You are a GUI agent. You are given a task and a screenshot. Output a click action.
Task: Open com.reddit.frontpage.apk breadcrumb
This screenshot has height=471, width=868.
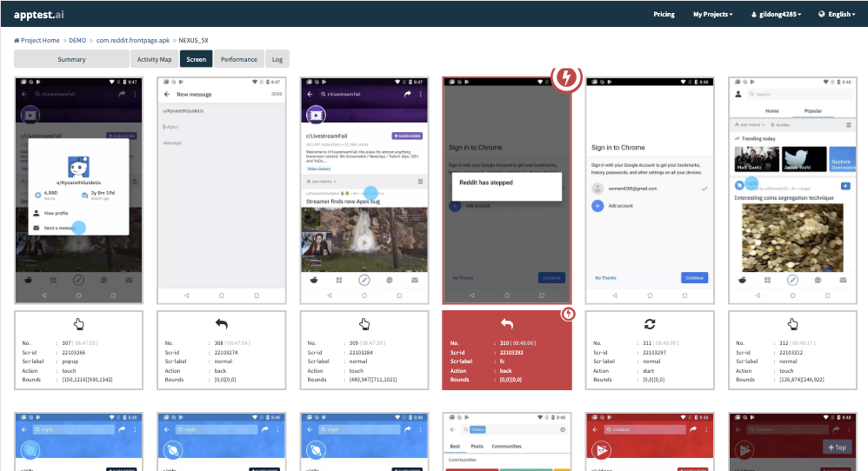(133, 40)
